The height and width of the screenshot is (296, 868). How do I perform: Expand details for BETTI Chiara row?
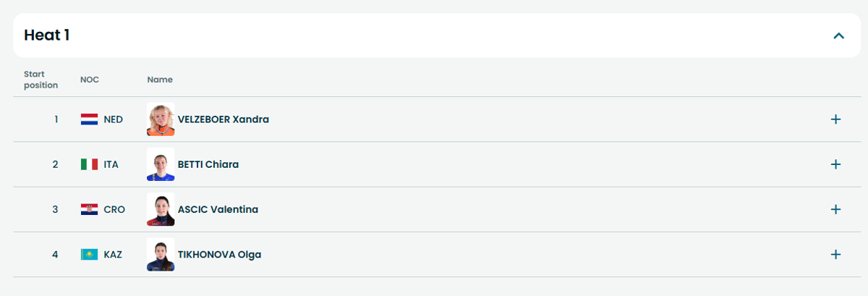(x=835, y=164)
